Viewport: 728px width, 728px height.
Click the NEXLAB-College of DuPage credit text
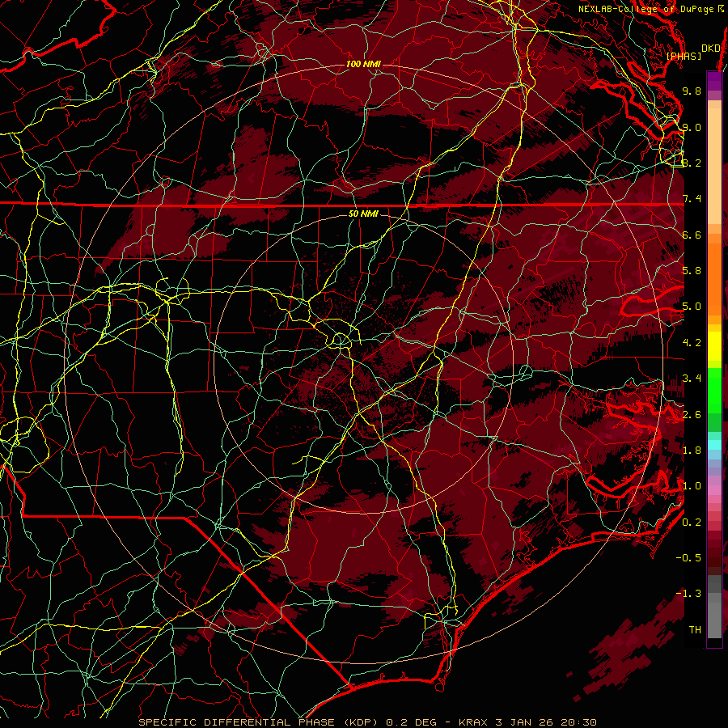pos(648,9)
